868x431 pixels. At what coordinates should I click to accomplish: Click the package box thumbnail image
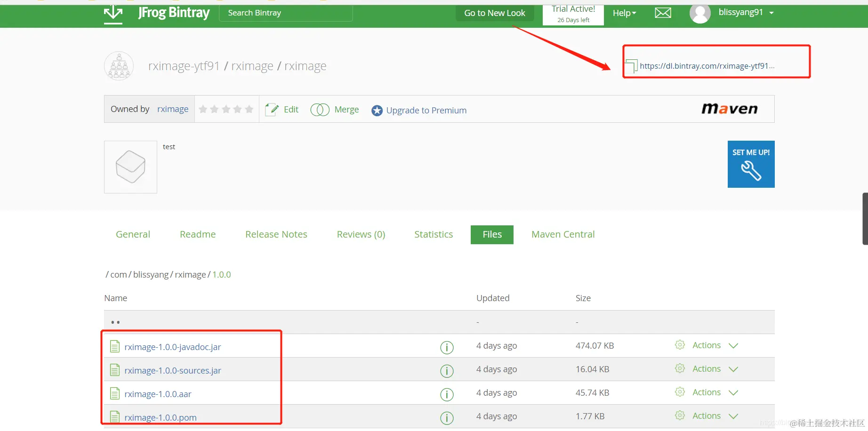click(x=130, y=167)
